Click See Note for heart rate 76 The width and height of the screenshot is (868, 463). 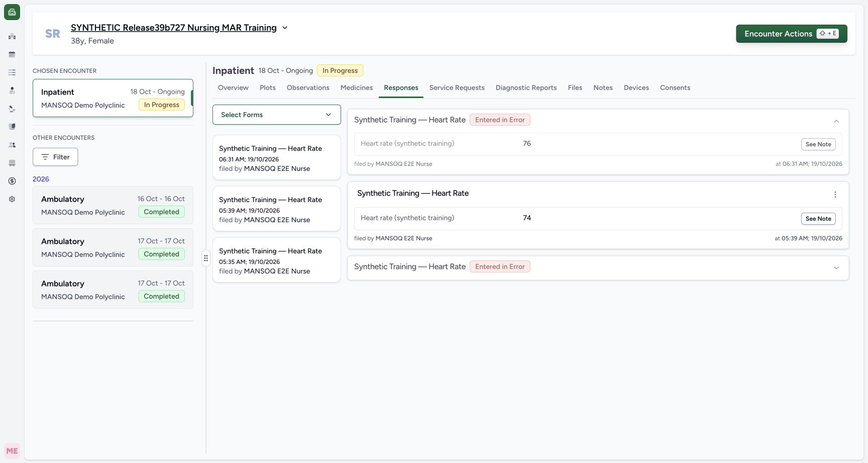pyautogui.click(x=818, y=144)
